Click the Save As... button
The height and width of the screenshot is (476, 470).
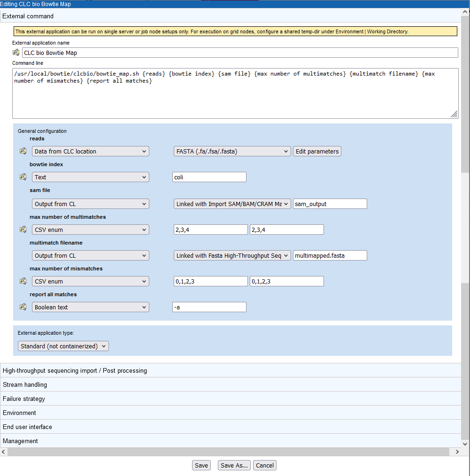[233, 465]
